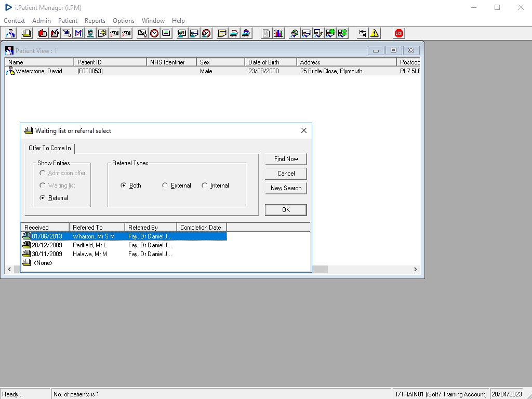Click the red clock toolbar icon

click(x=154, y=33)
